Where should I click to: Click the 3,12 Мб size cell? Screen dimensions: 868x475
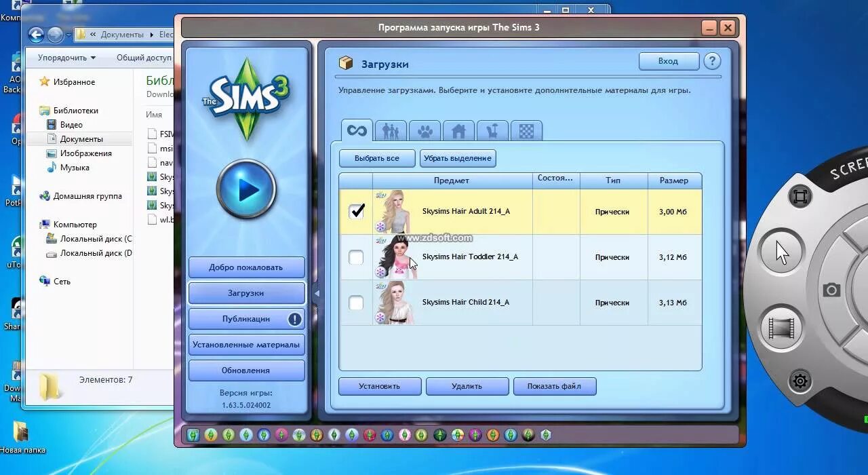coord(673,257)
